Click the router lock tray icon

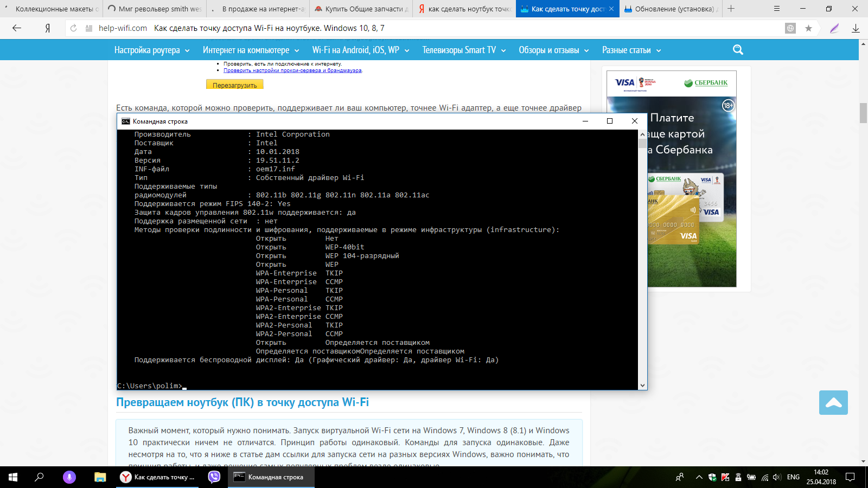click(x=738, y=477)
